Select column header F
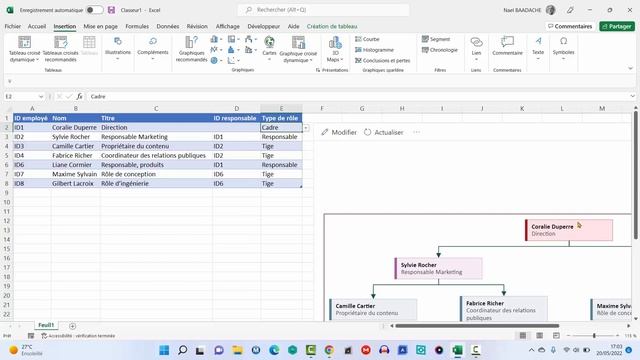This screenshot has height=360, width=640. 322,109
